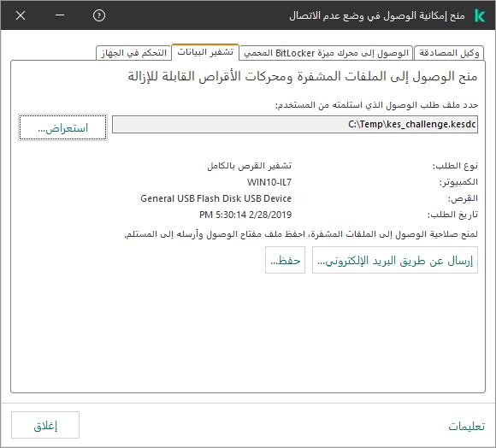Send access key via email button
Image resolution: width=496 pixels, height=448 pixels.
click(395, 260)
